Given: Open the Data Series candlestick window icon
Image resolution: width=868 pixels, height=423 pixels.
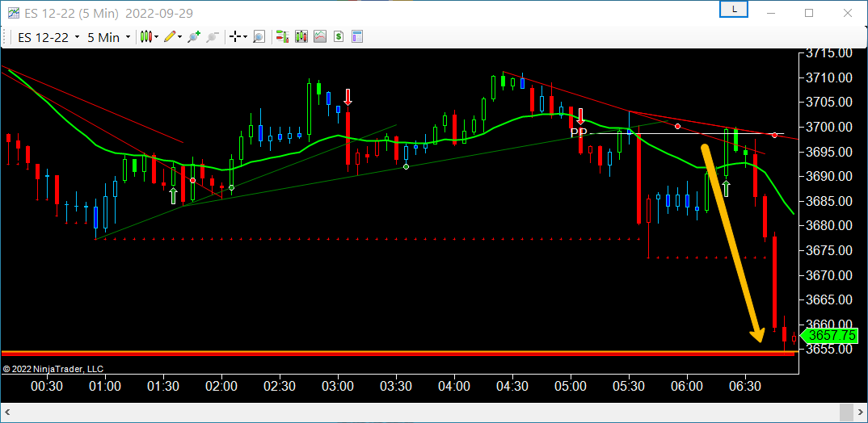Looking at the screenshot, I should [301, 37].
